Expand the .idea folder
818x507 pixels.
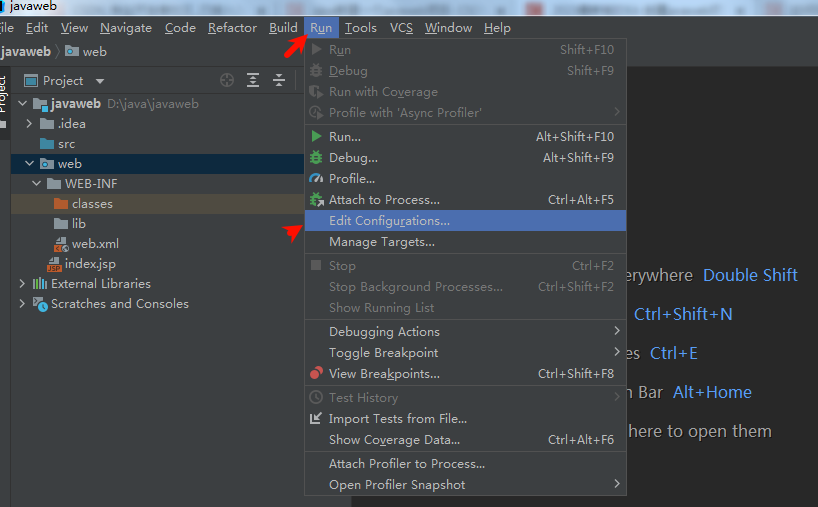[29, 124]
